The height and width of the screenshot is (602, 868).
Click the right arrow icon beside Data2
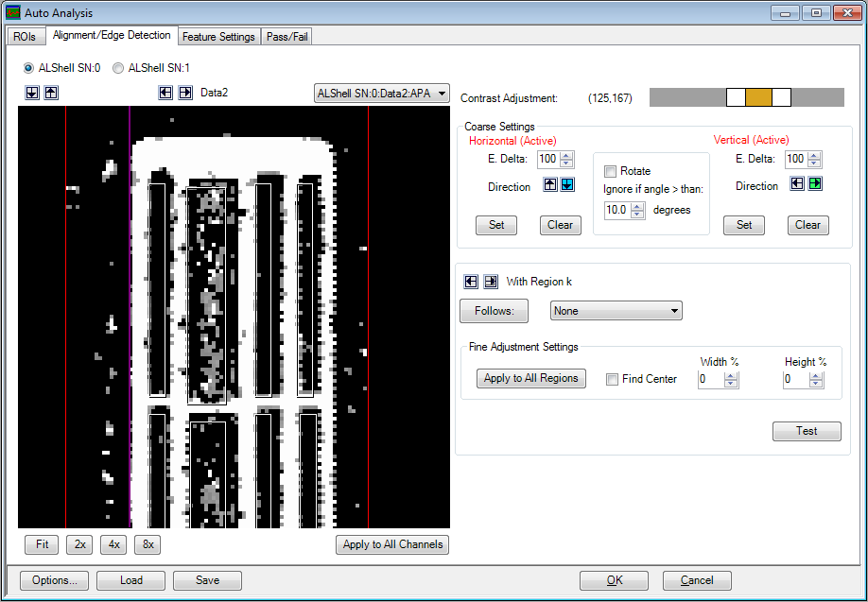tap(185, 93)
